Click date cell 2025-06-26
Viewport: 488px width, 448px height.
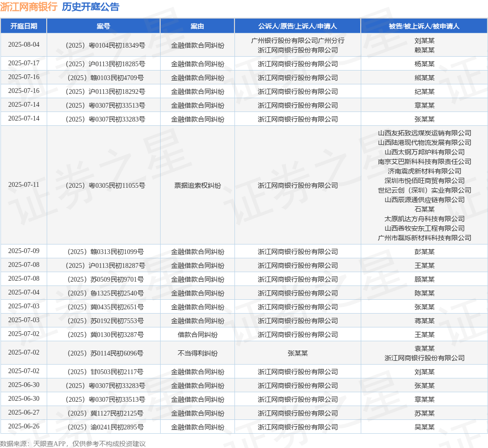coord(24,426)
